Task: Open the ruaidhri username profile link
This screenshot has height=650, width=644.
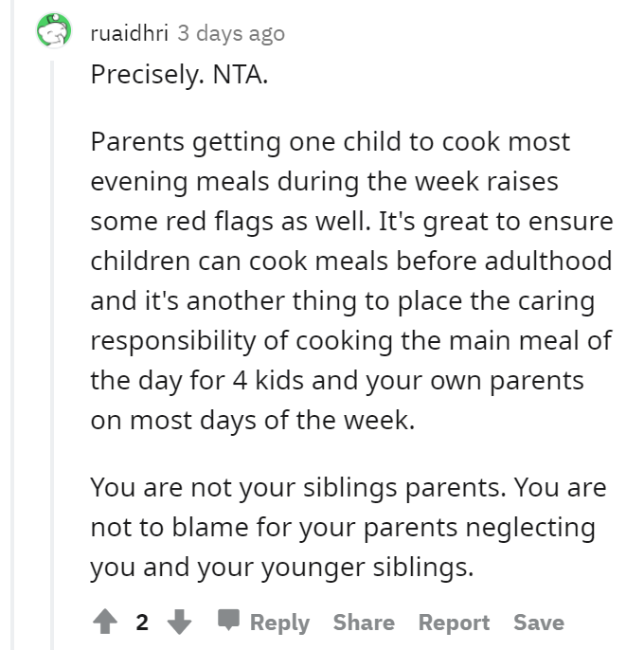Action: (x=130, y=33)
